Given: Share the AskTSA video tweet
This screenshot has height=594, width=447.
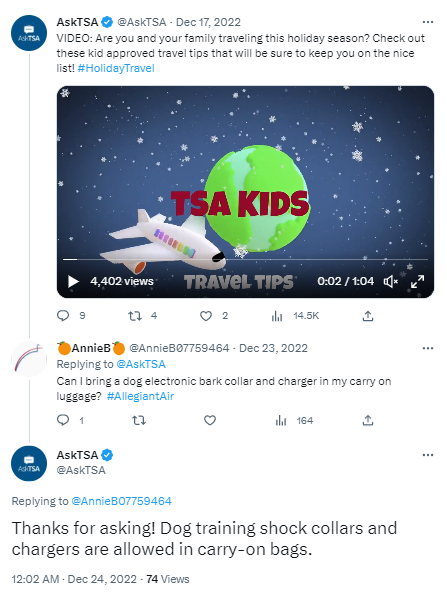Looking at the screenshot, I should [368, 316].
